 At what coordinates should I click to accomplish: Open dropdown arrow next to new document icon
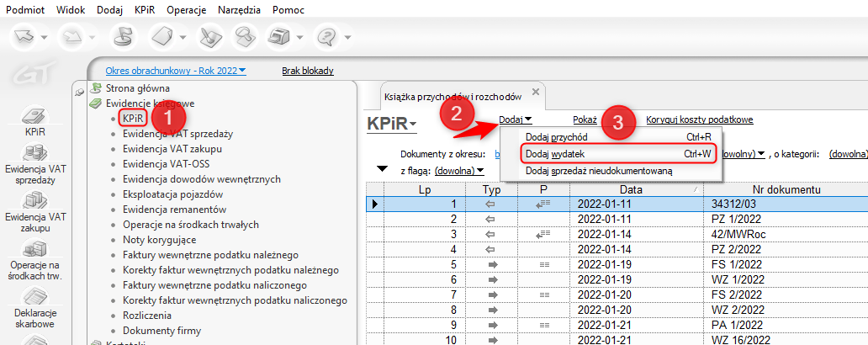183,39
